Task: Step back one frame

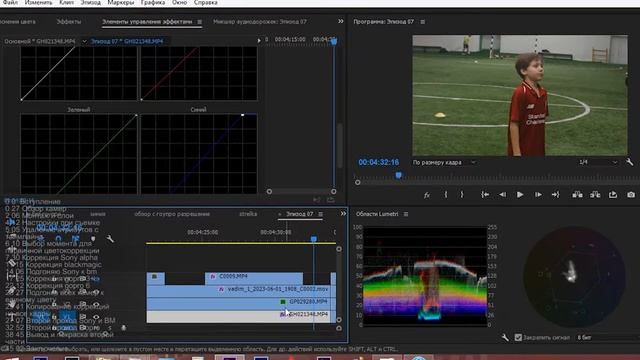Action: point(502,195)
